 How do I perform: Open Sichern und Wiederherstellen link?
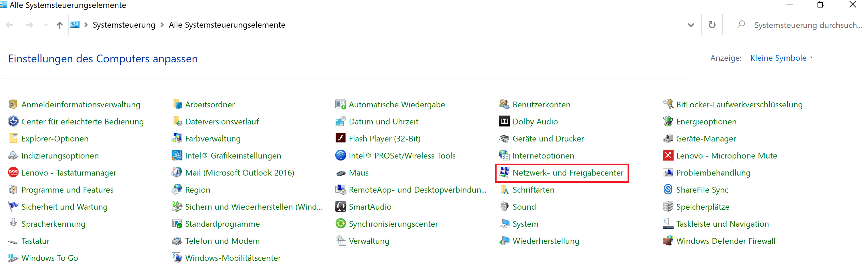click(253, 207)
